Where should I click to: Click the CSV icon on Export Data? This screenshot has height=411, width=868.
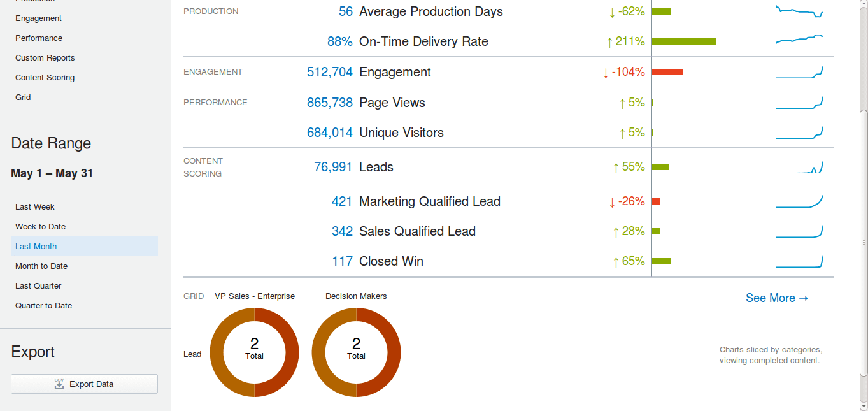click(59, 384)
